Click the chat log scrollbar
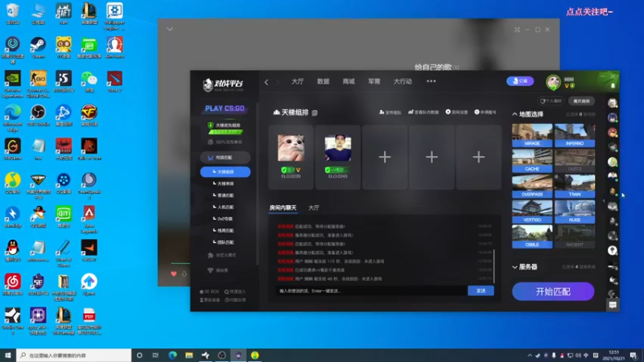This screenshot has width=644, height=362. (x=493, y=266)
